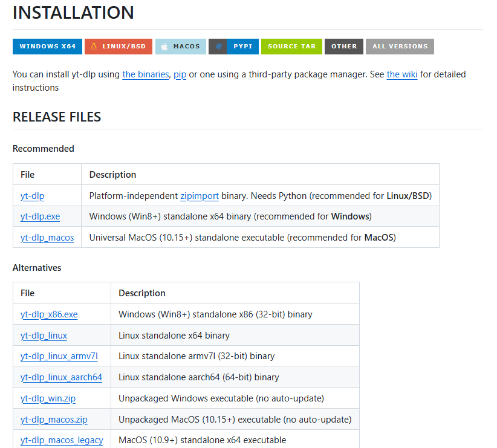Click the Linux/BSD download badge
This screenshot has width=497, height=448.
tap(119, 47)
